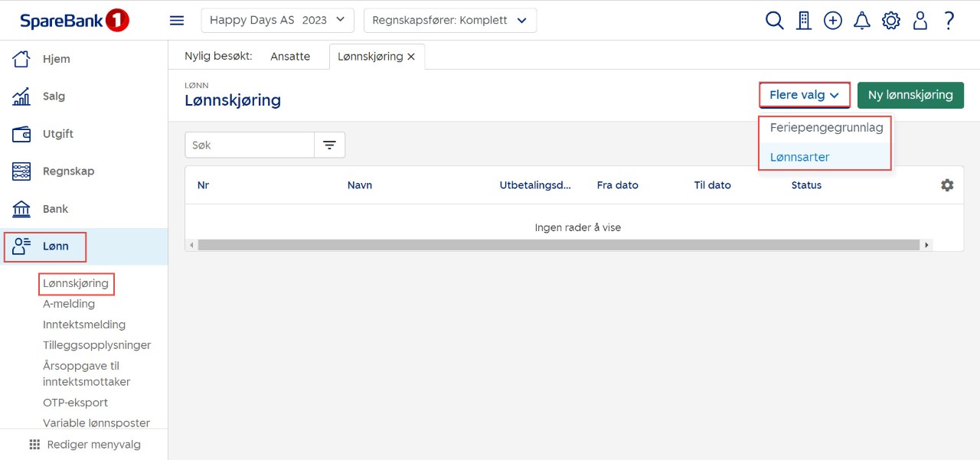Click the company building icon
The height and width of the screenshot is (460, 980).
[x=803, y=21]
